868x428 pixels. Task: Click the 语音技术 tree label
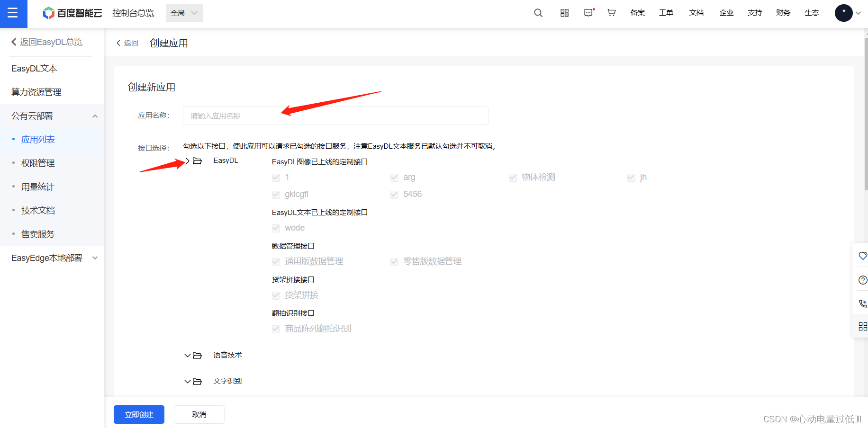click(x=227, y=355)
